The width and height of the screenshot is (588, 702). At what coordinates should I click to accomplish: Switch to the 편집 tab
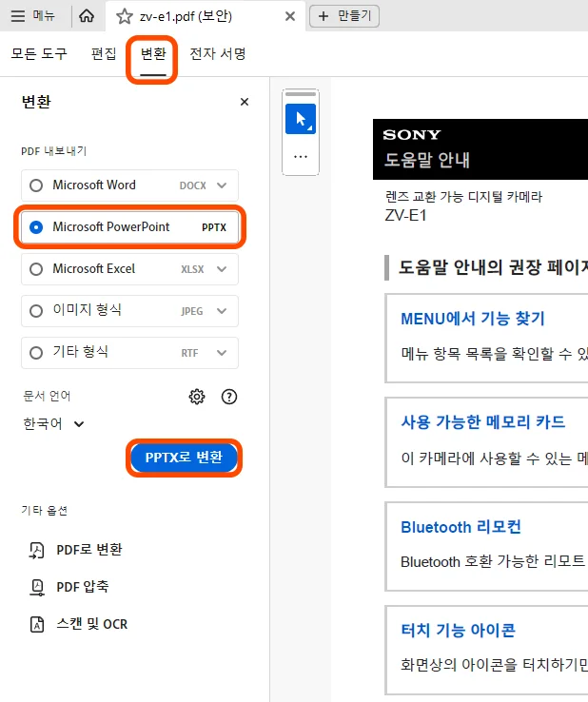coord(104,53)
